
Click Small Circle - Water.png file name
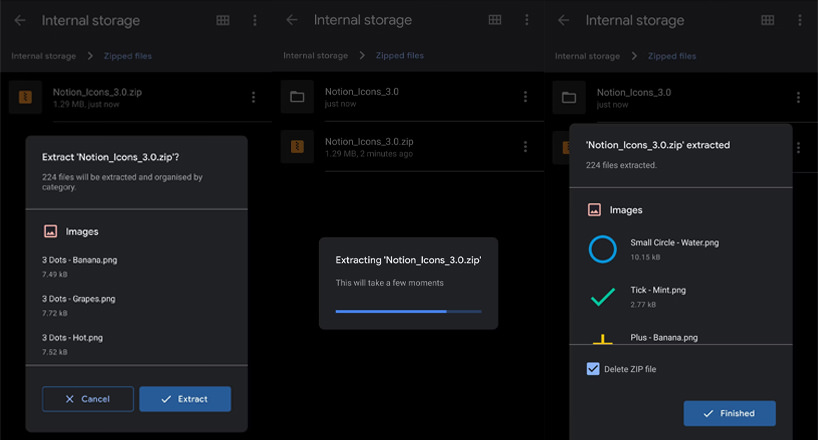(675, 243)
